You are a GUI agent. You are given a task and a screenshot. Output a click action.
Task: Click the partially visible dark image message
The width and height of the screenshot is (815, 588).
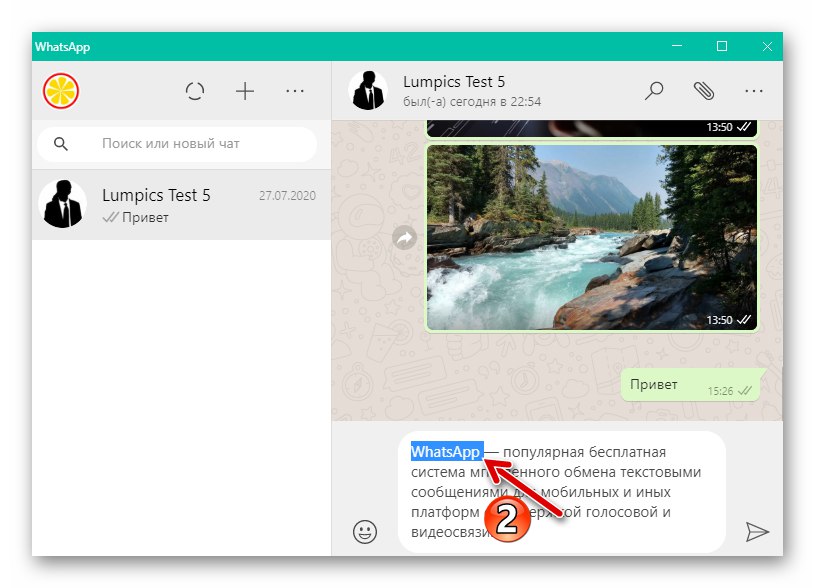coord(591,129)
